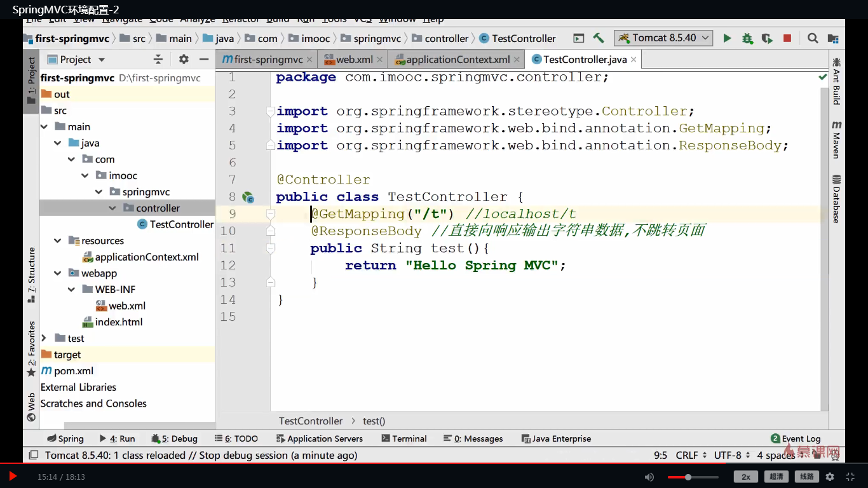Viewport: 868px width, 488px height.
Task: Switch to applicationContext.xml editor tab
Action: tap(458, 60)
